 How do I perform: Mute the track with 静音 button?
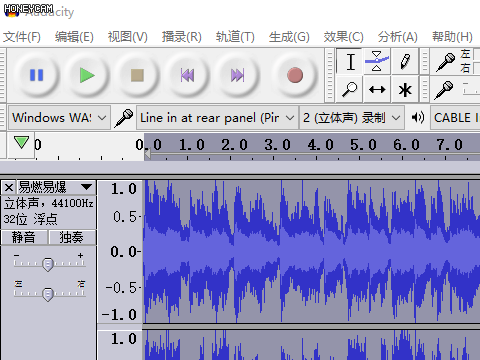pyautogui.click(x=24, y=237)
